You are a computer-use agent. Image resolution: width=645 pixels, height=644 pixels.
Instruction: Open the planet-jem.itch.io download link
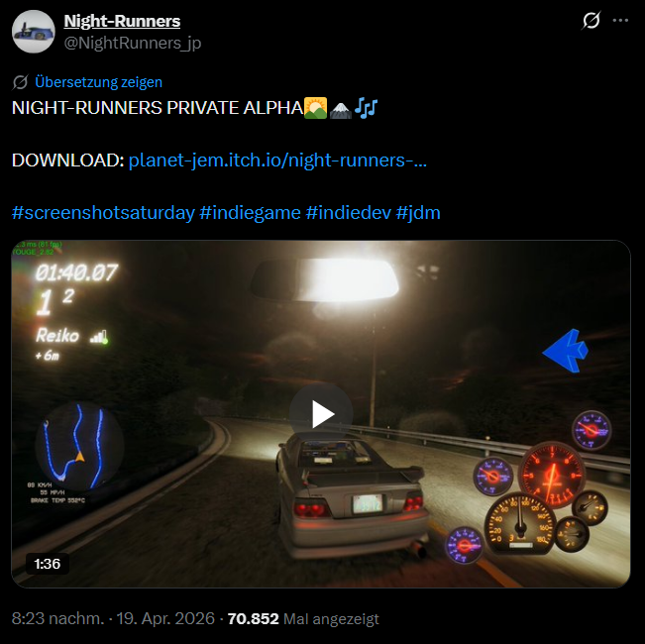coord(277,160)
